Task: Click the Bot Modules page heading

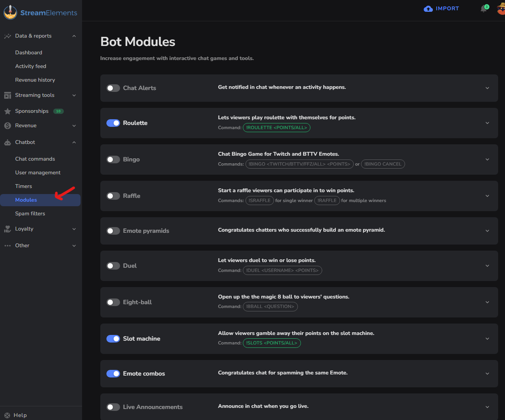Action: coord(138,42)
